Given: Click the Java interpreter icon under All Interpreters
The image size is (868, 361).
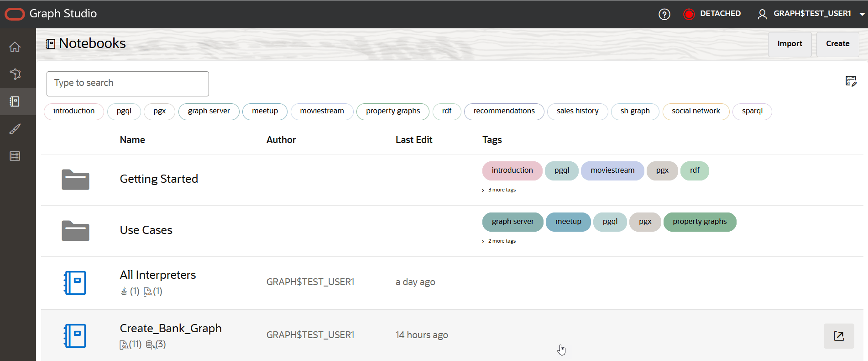Looking at the screenshot, I should pyautogui.click(x=124, y=291).
